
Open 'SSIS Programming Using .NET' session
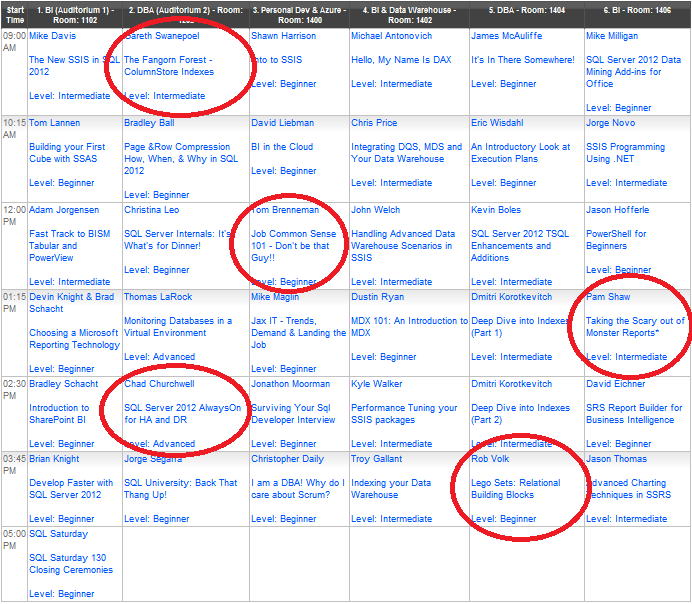click(625, 153)
